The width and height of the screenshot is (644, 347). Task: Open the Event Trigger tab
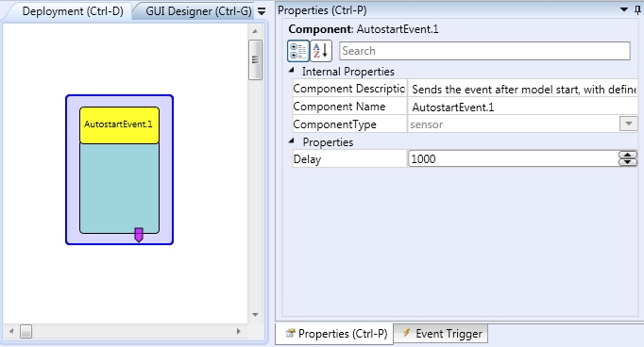point(442,334)
